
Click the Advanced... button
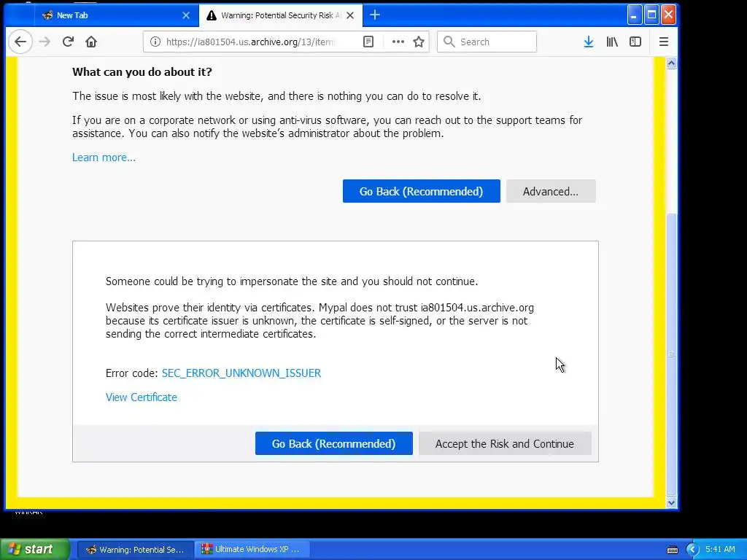[551, 192]
